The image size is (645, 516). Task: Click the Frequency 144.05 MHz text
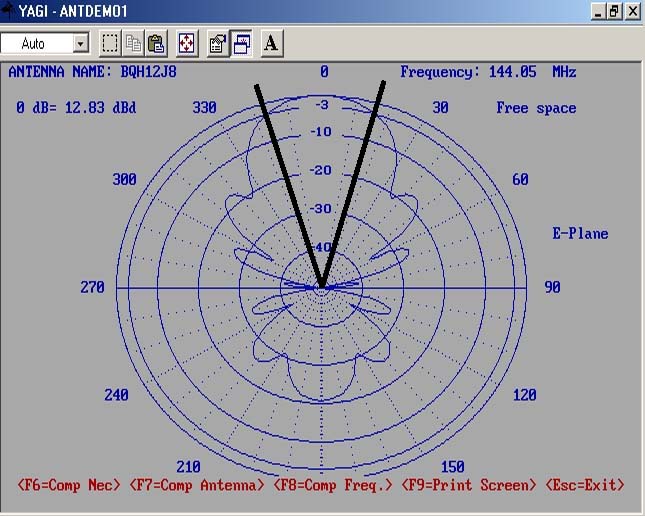(x=488, y=72)
